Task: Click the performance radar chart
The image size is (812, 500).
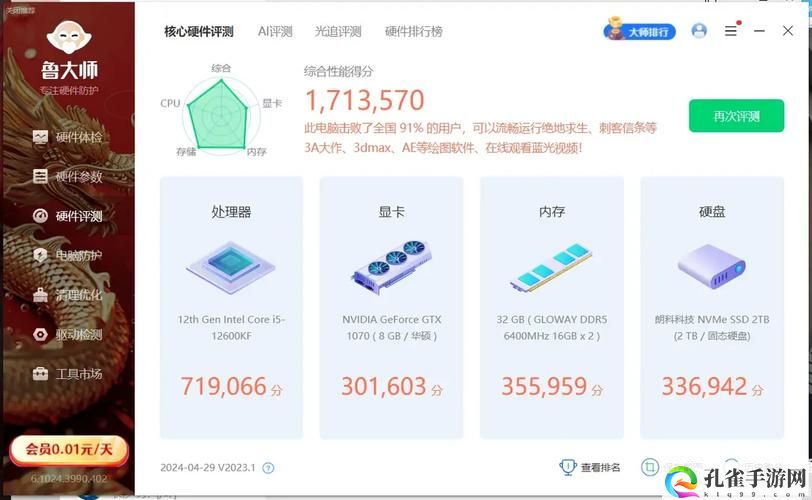Action: (x=220, y=114)
